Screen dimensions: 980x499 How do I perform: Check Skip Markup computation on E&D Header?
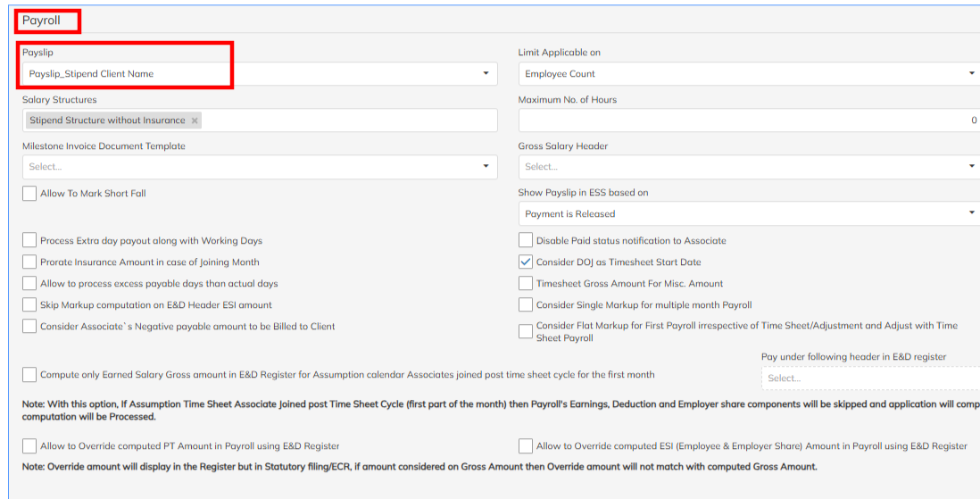30,305
